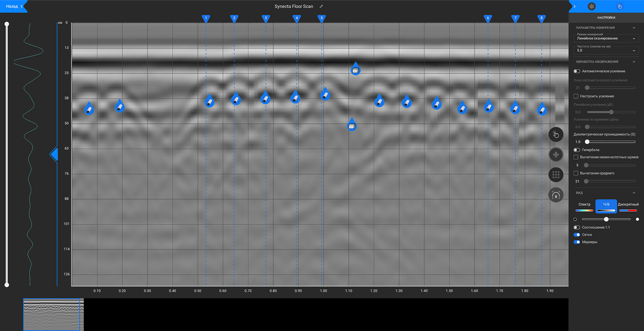Collapse the settings panel with the top chevron
Screen dimensions: 644x331
point(574,6)
